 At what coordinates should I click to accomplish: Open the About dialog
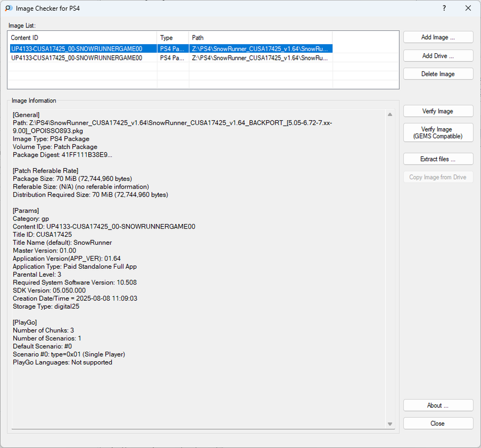pyautogui.click(x=438, y=405)
